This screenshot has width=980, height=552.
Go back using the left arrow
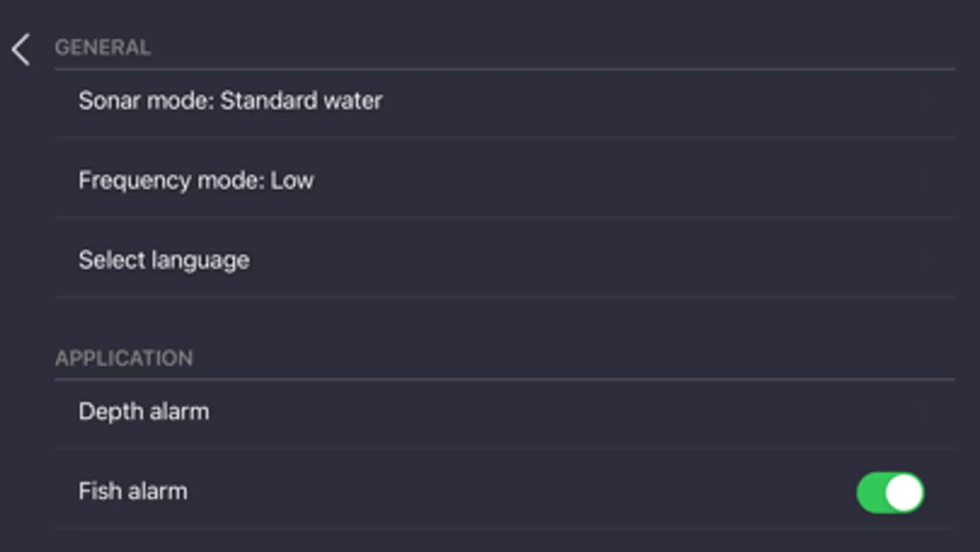(x=21, y=50)
